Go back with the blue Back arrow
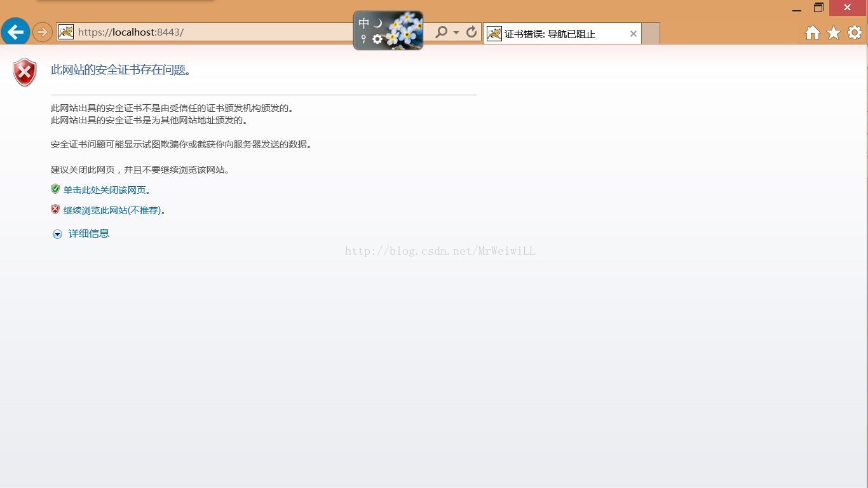868x488 pixels. coord(15,31)
